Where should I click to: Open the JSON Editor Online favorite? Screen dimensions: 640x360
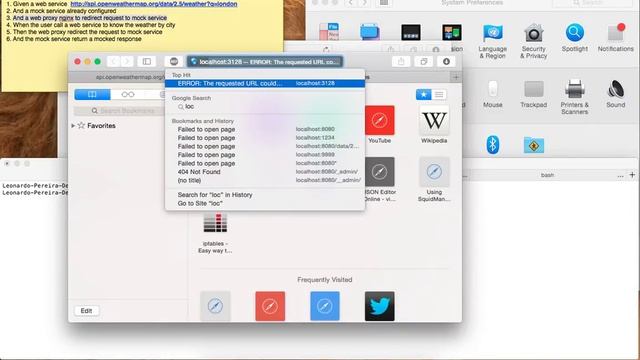[379, 172]
